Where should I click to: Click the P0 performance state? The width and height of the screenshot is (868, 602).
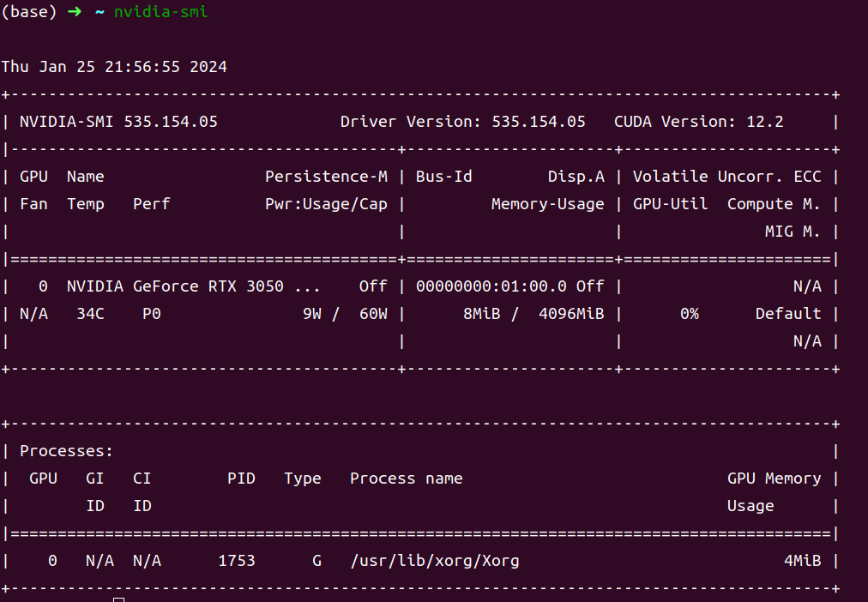pos(151,314)
